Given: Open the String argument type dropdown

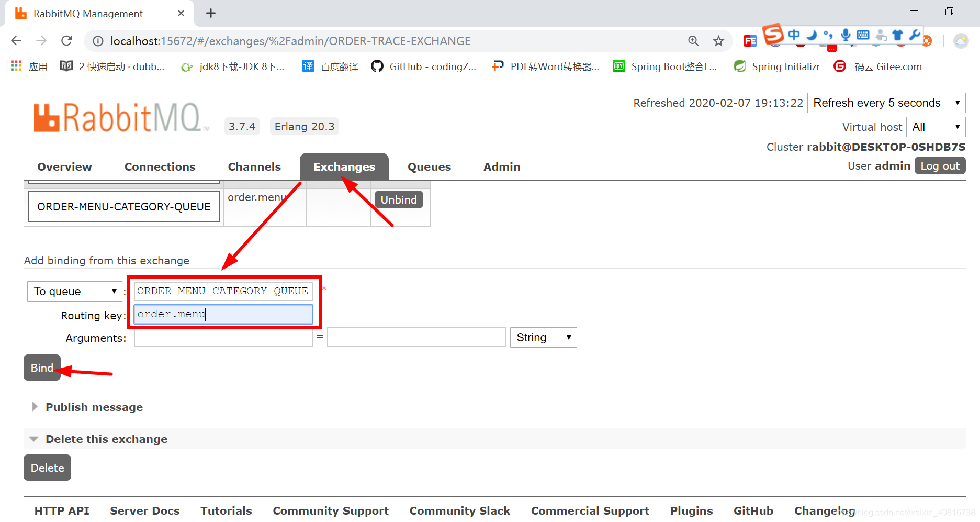Looking at the screenshot, I should tap(543, 337).
